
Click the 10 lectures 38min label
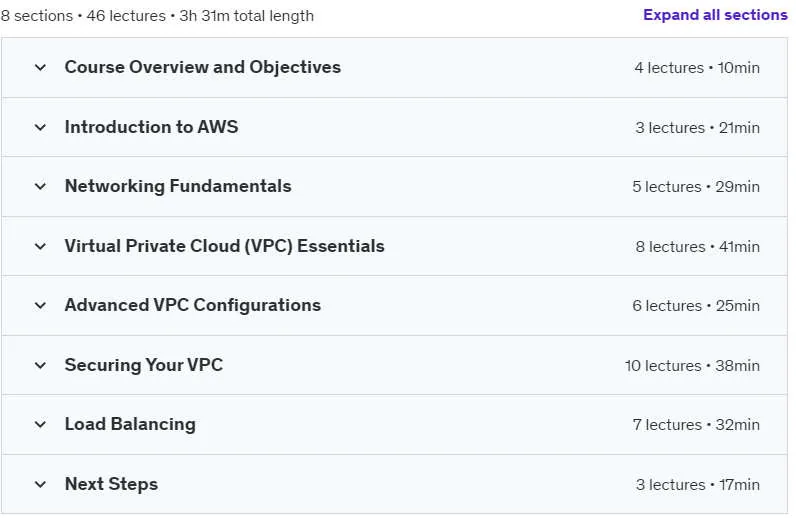pos(692,366)
